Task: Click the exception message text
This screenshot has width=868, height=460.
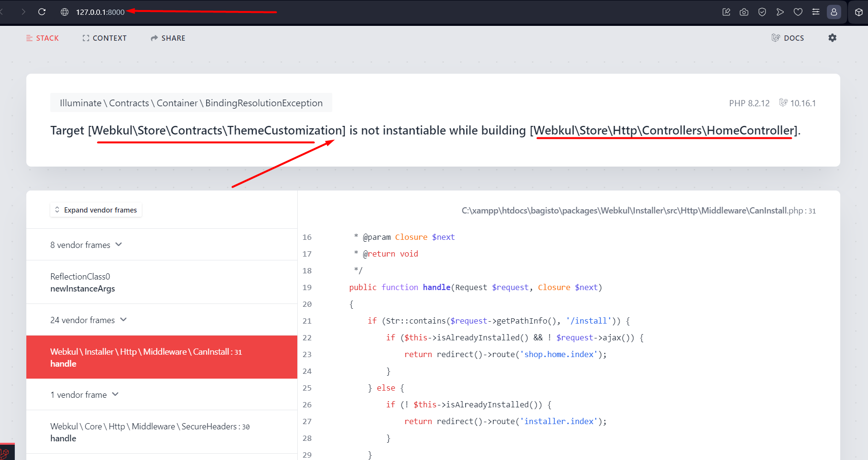Action: pos(425,131)
